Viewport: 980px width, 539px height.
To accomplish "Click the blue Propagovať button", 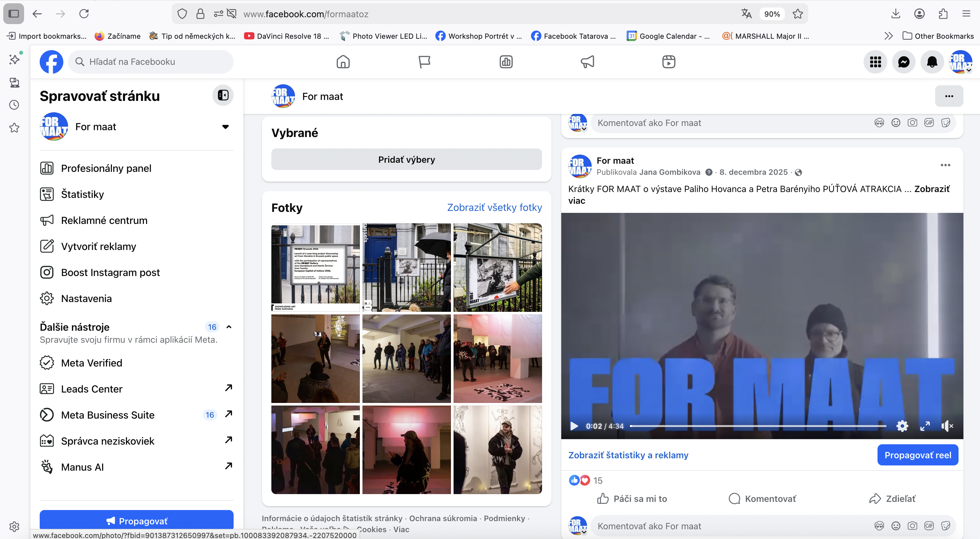I will [x=136, y=520].
